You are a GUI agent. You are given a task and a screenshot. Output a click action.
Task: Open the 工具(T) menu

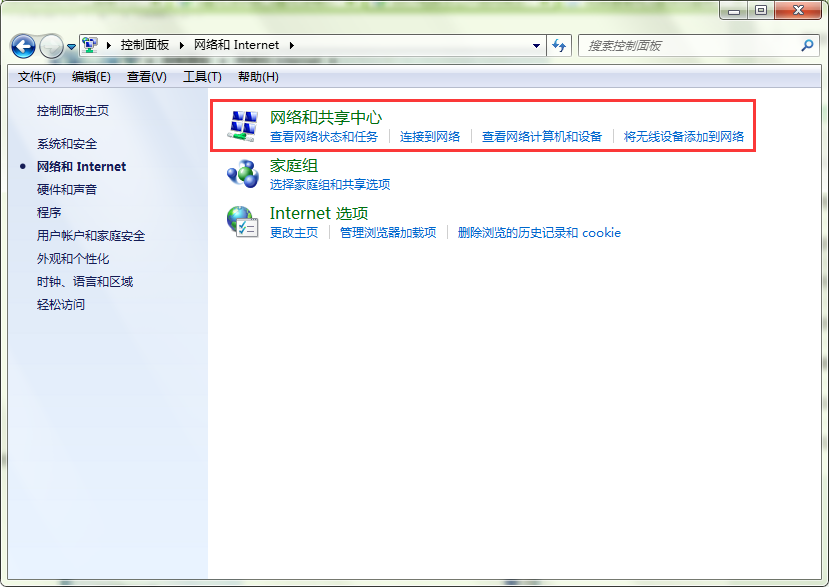[x=202, y=77]
